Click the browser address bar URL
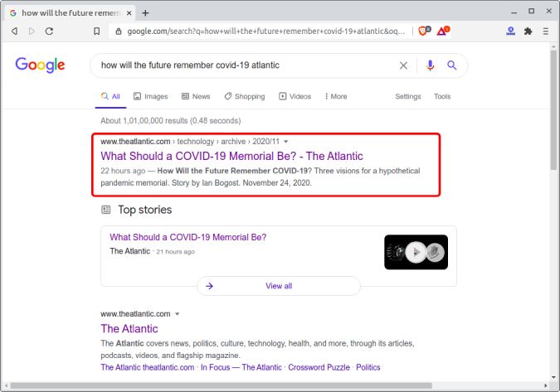 (266, 31)
